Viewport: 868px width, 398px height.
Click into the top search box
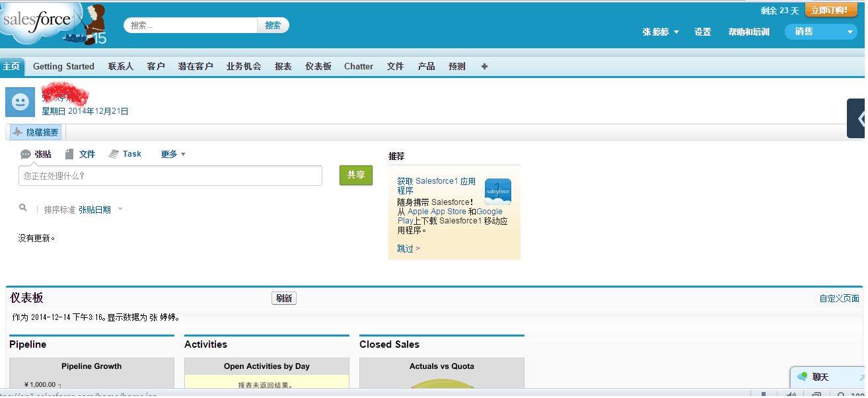click(190, 25)
